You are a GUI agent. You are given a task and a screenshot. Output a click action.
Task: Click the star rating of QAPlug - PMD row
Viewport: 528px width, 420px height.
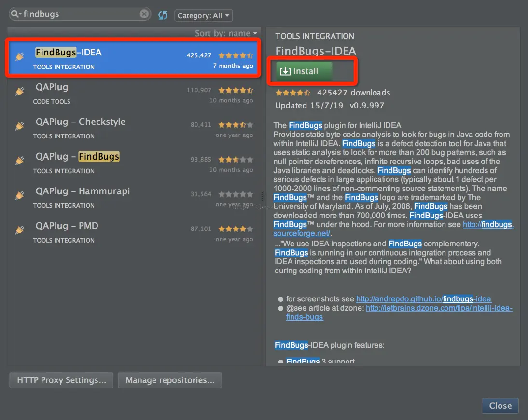236,229
